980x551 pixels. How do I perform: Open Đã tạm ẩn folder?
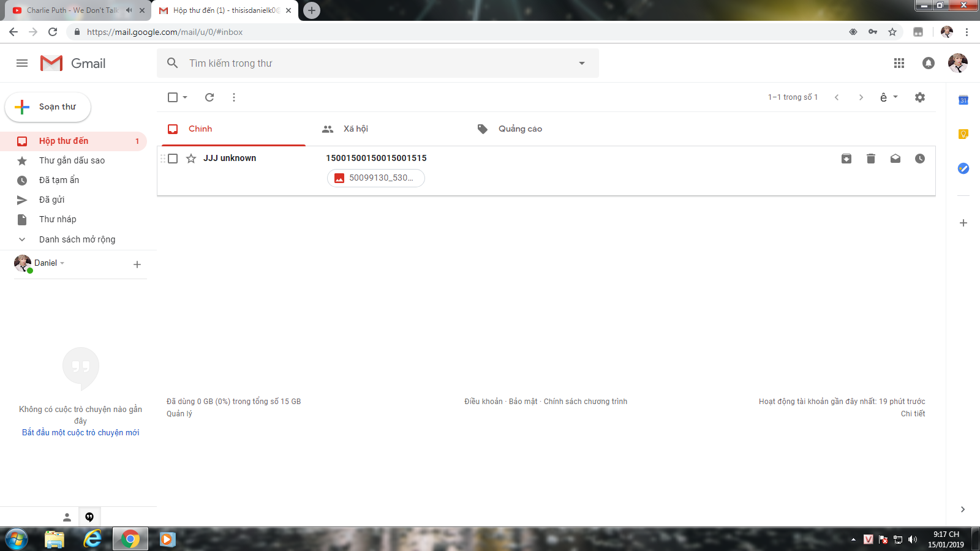click(x=73, y=181)
